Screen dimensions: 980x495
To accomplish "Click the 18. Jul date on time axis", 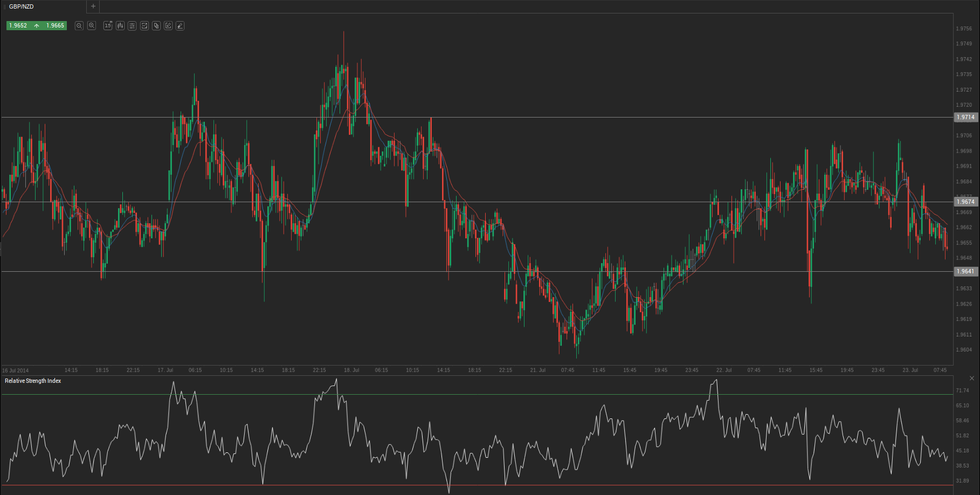I will click(351, 370).
